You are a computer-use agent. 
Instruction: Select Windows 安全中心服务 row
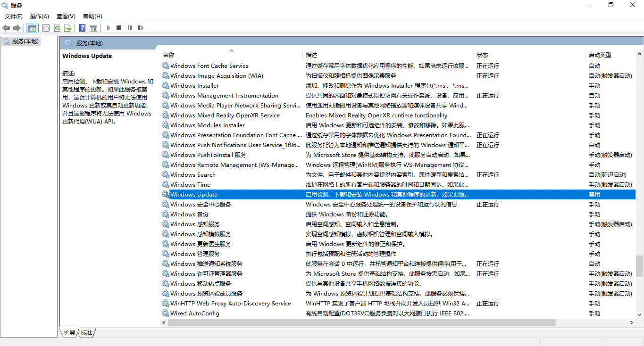click(398, 204)
